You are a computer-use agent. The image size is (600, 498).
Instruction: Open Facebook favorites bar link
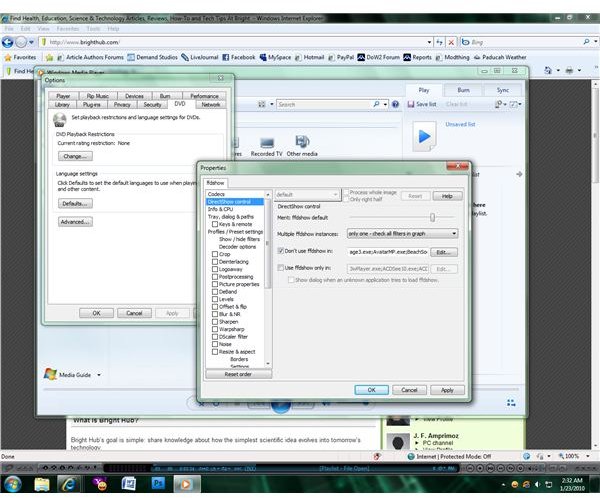pyautogui.click(x=238, y=57)
